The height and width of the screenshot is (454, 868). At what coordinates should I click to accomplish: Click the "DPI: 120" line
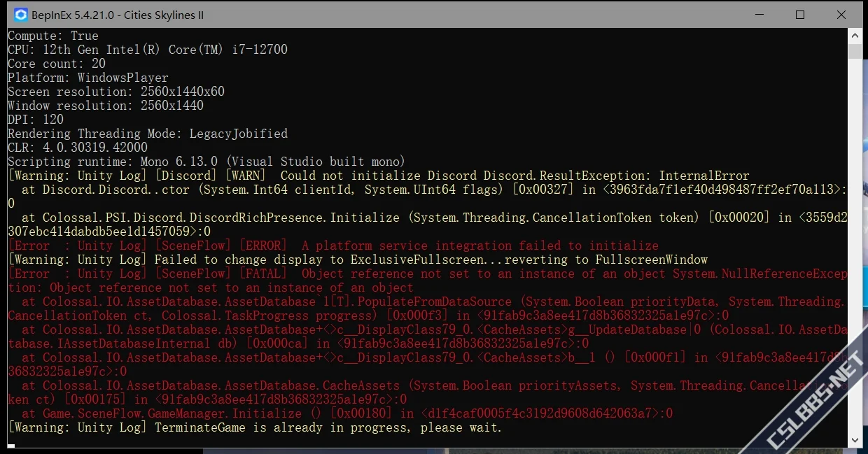tap(36, 120)
